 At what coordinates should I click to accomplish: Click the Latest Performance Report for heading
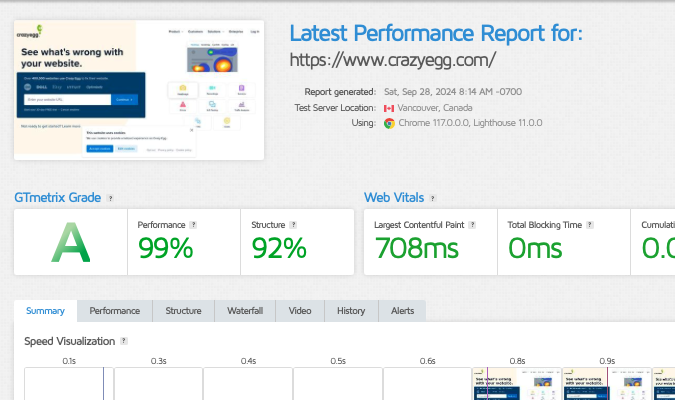(436, 33)
